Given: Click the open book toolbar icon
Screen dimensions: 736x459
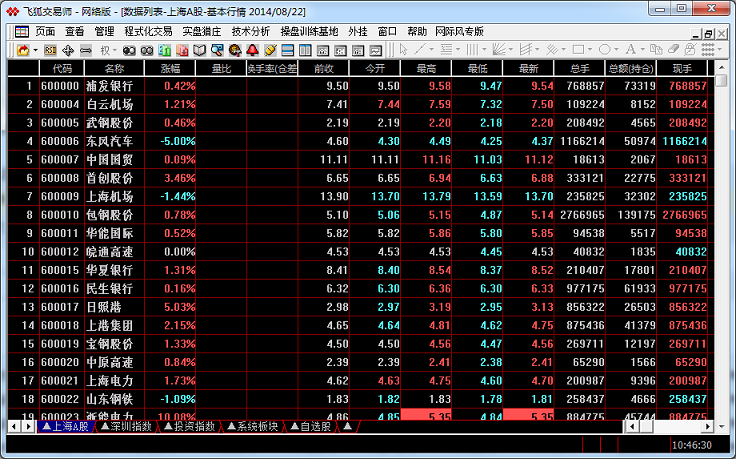Looking at the screenshot, I should pyautogui.click(x=199, y=49).
